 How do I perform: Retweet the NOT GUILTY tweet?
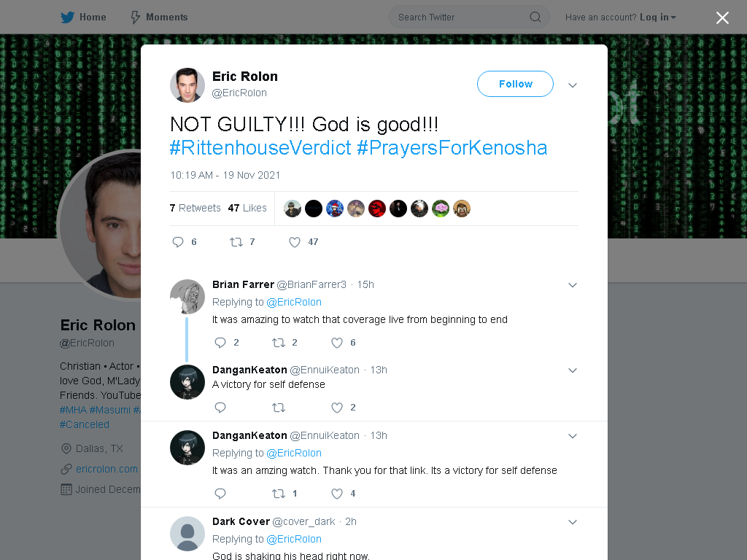pos(236,242)
